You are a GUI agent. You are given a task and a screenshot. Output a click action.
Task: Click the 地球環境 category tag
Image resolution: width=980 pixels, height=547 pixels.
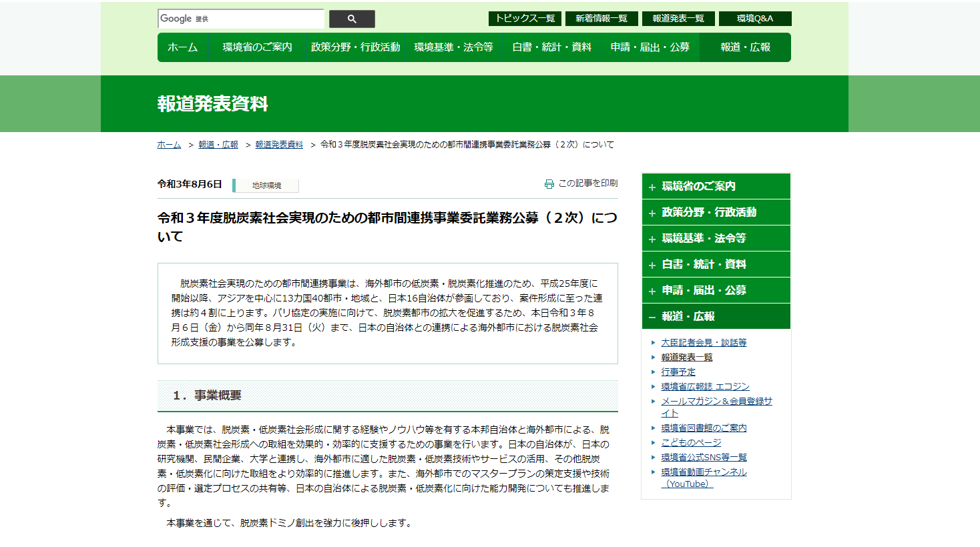point(266,185)
